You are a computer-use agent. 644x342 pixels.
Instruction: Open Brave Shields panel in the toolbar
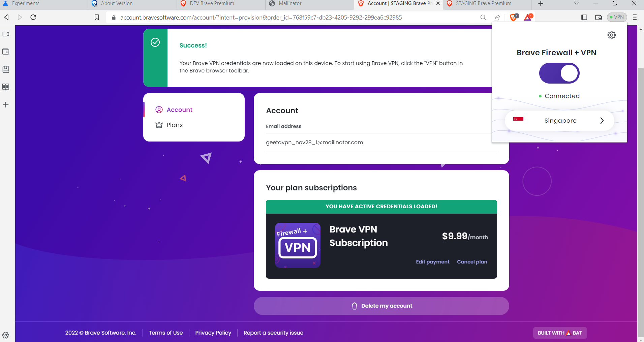coord(514,17)
